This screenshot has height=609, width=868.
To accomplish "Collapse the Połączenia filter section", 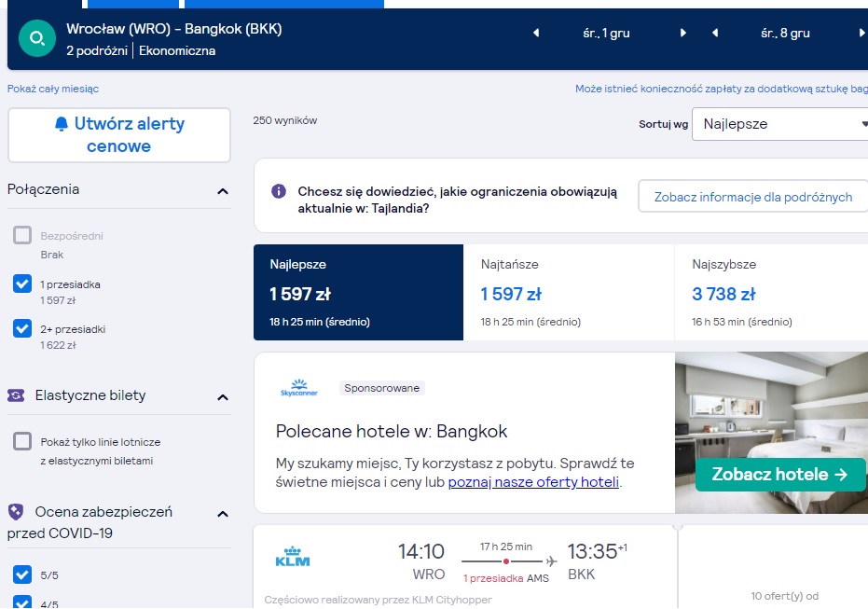I will pos(223,191).
